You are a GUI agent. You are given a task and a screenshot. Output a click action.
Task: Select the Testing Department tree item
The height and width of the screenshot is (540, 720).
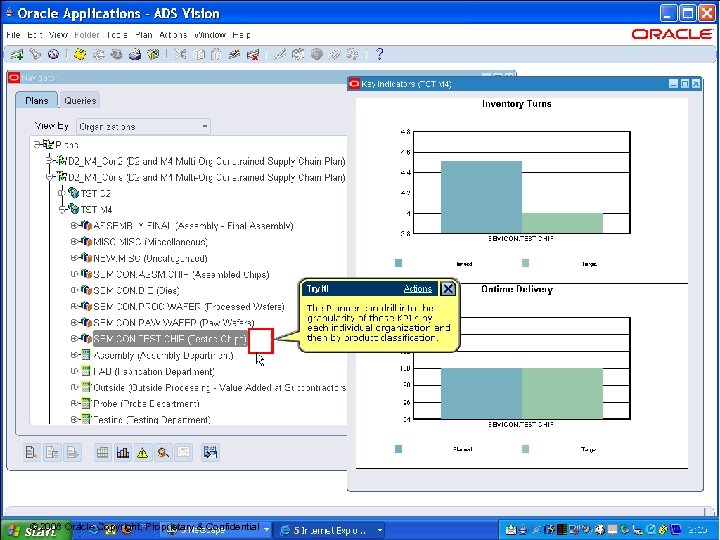152,419
